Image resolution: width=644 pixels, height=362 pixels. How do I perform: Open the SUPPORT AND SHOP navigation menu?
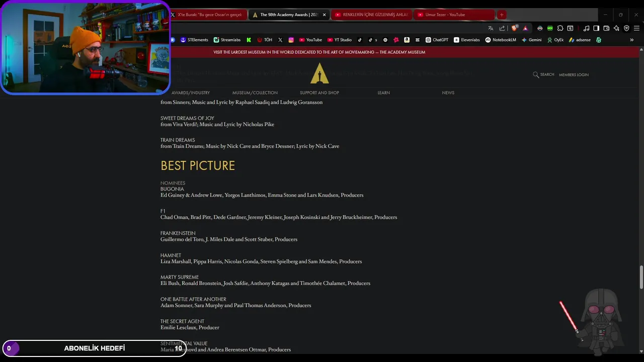319,93
